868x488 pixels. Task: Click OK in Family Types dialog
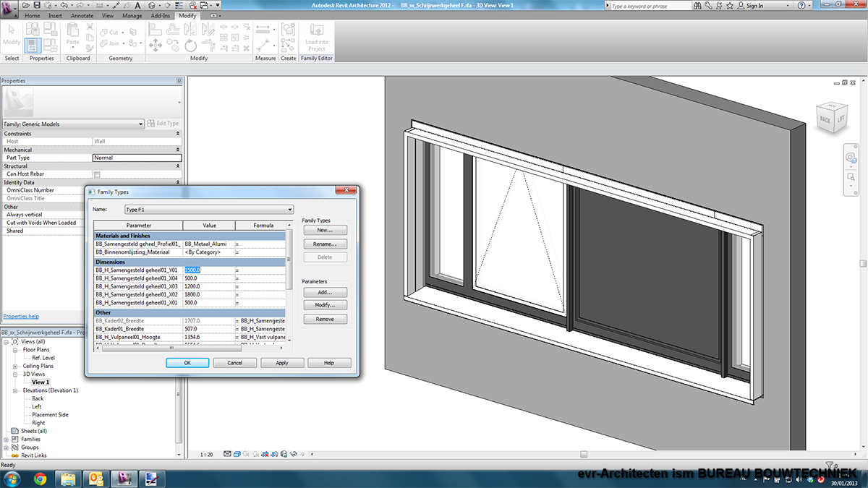point(187,363)
